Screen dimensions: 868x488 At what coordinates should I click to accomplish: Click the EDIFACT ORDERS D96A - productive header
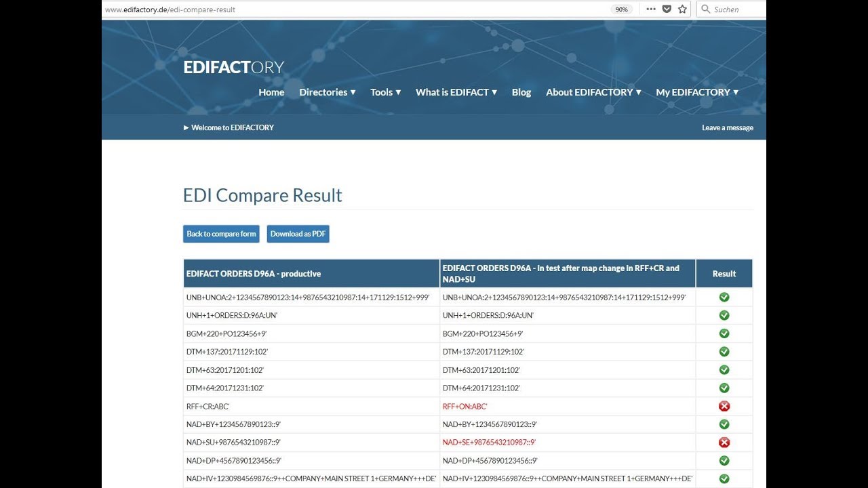pos(311,274)
